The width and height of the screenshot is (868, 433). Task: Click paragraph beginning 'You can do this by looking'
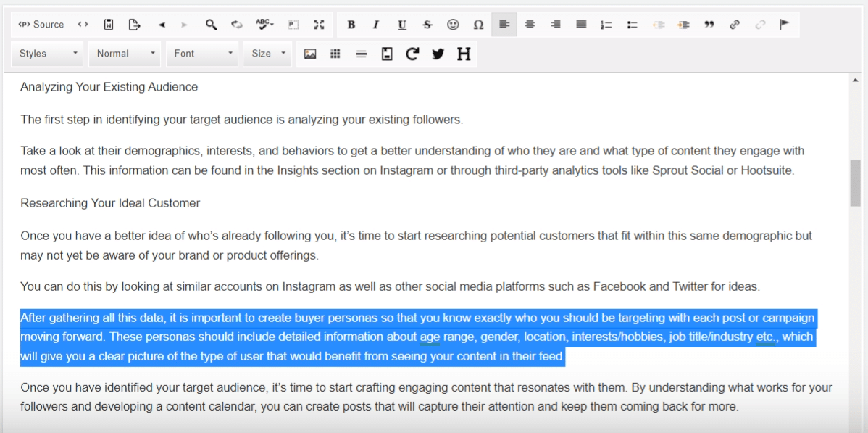(x=391, y=286)
